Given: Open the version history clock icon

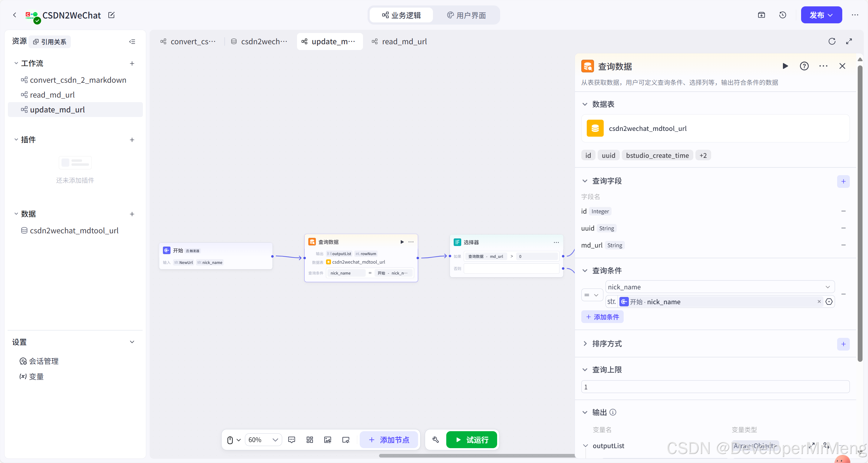Looking at the screenshot, I should click(x=782, y=15).
